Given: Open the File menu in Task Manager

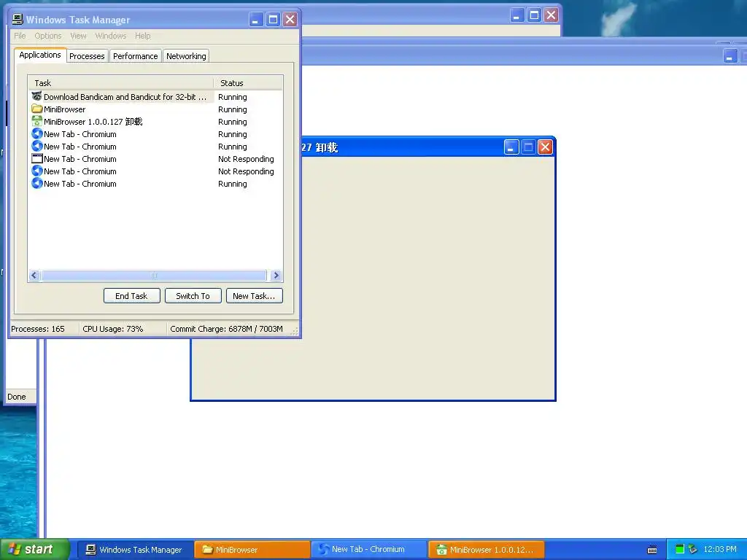Looking at the screenshot, I should [x=20, y=36].
